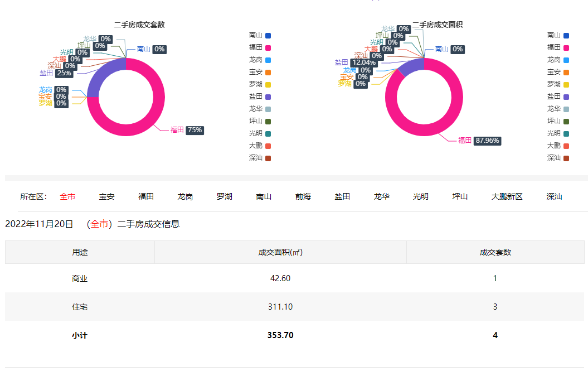Click the 87.96% label on 成交面积 chart
The height and width of the screenshot is (371, 588).
487,141
